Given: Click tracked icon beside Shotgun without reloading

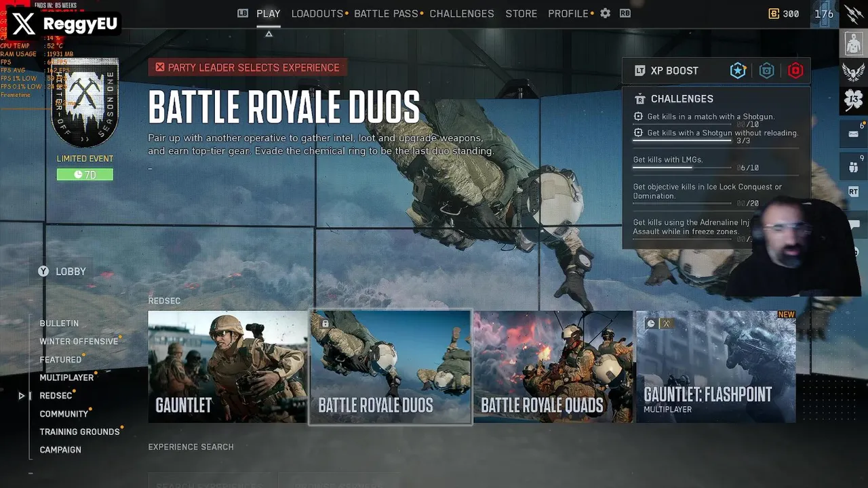Looking at the screenshot, I should pyautogui.click(x=638, y=133).
